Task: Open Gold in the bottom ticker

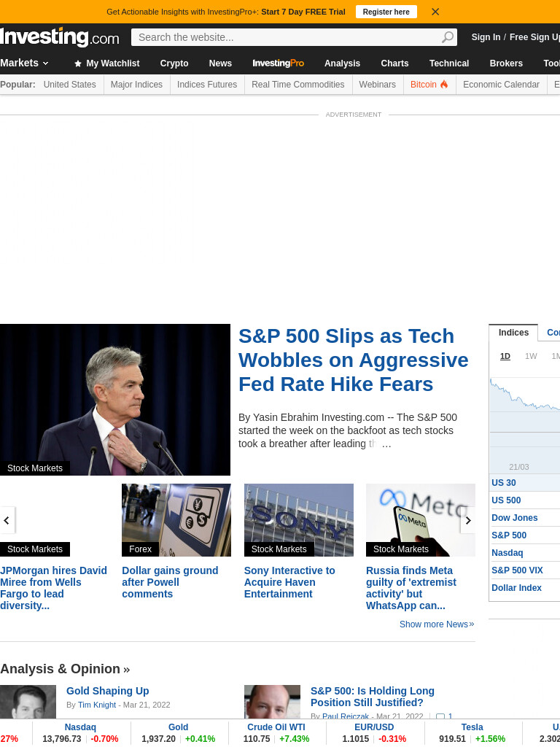Action: coord(178,727)
